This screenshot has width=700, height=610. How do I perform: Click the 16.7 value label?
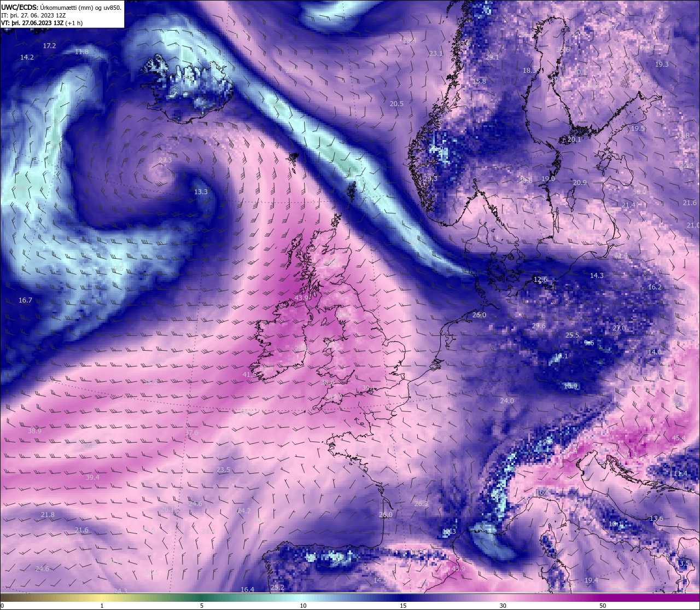(x=25, y=300)
